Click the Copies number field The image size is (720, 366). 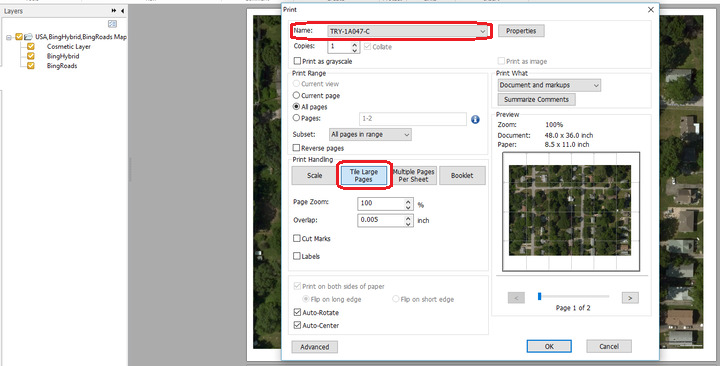point(339,47)
